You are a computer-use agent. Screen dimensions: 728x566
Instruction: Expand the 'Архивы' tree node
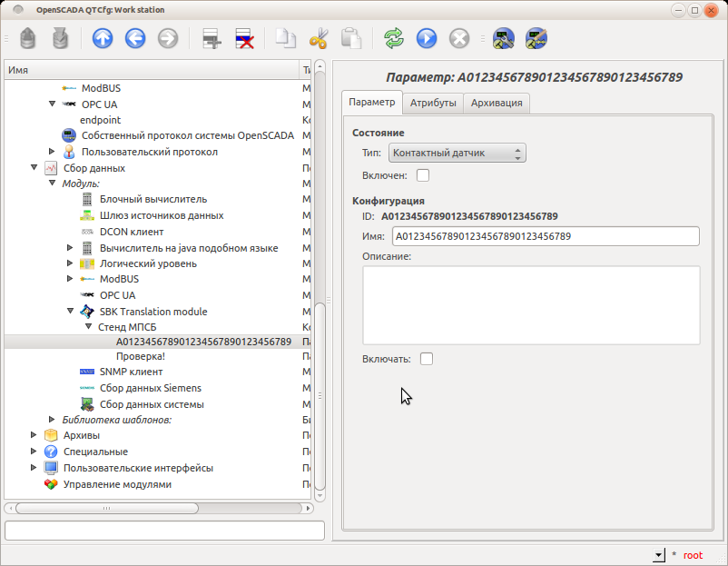(x=34, y=435)
